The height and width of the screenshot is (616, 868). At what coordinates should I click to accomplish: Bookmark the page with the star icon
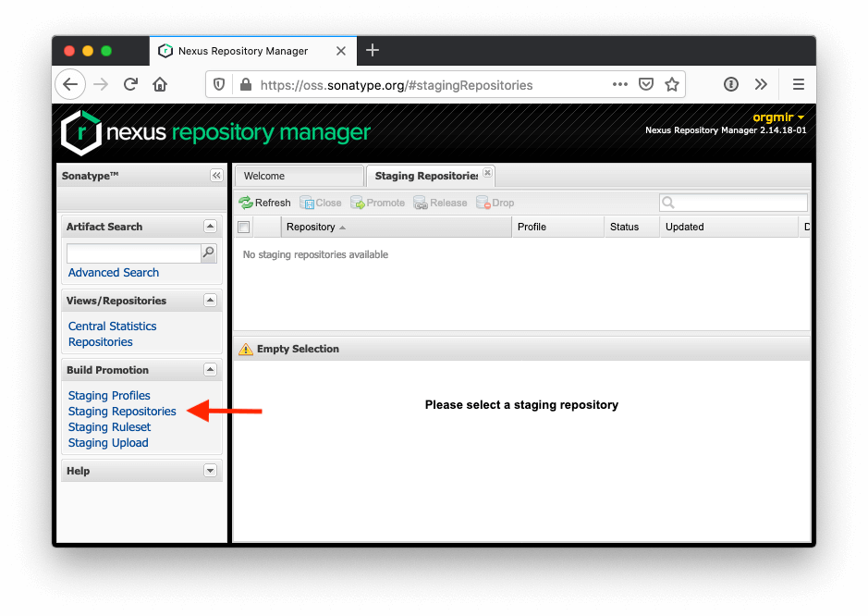(672, 84)
